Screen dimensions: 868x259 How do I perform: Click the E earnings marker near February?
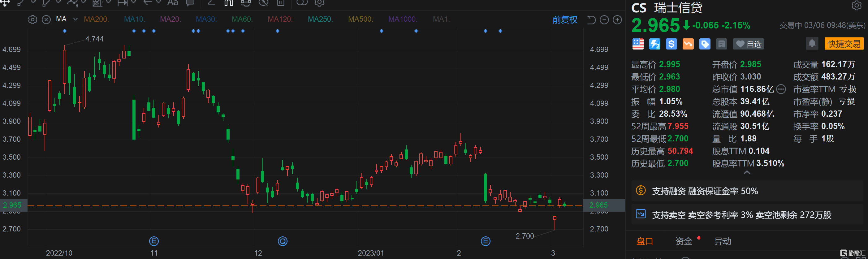coord(485,241)
